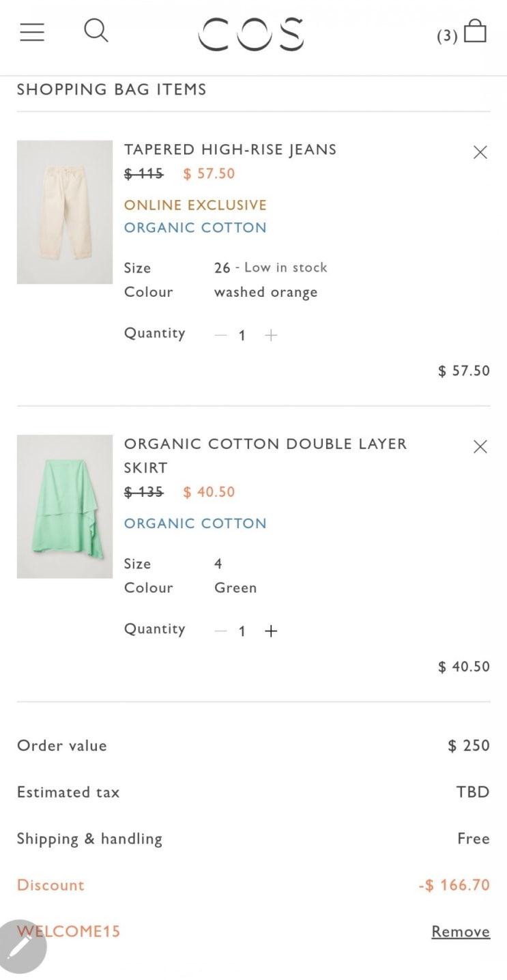507x980 pixels.
Task: Decrease skirt quantity with minus
Action: pyautogui.click(x=220, y=631)
